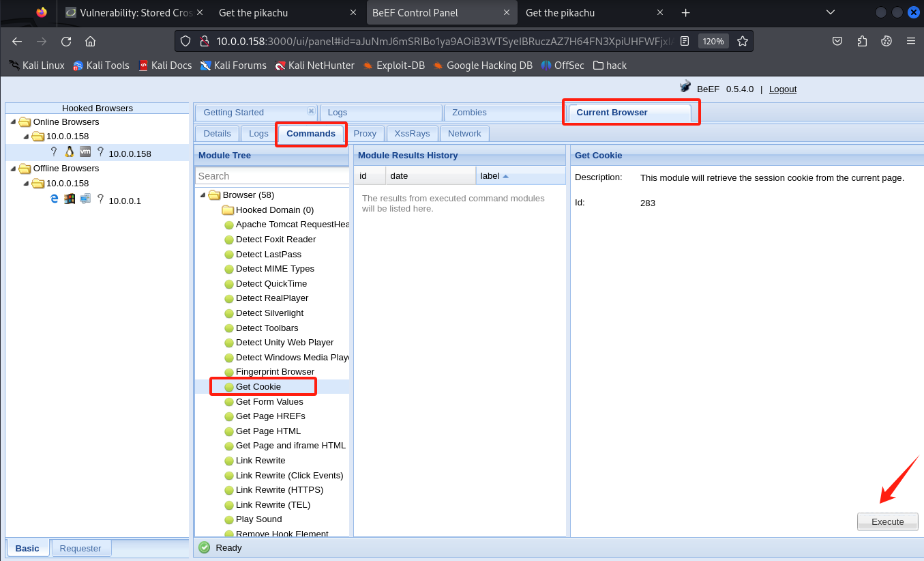The width and height of the screenshot is (924, 561).
Task: Open the top-level Logs tab
Action: click(381, 113)
